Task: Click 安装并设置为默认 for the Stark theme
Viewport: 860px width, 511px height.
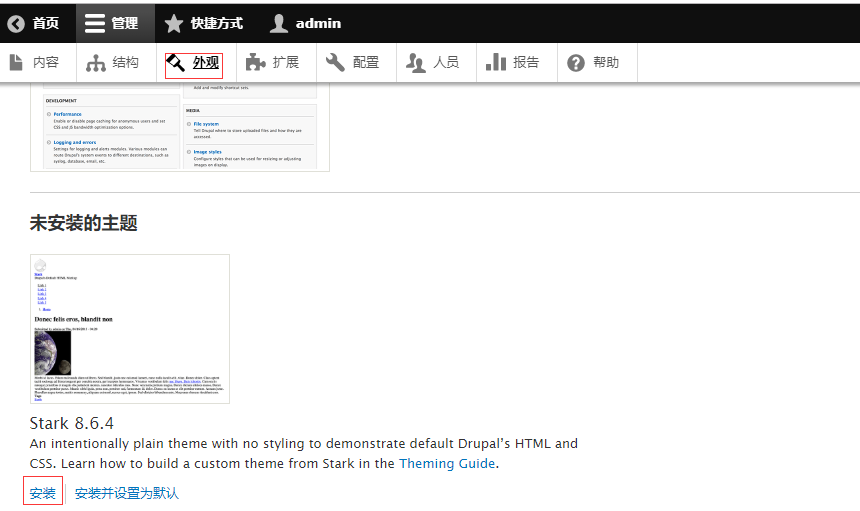Action: point(127,493)
